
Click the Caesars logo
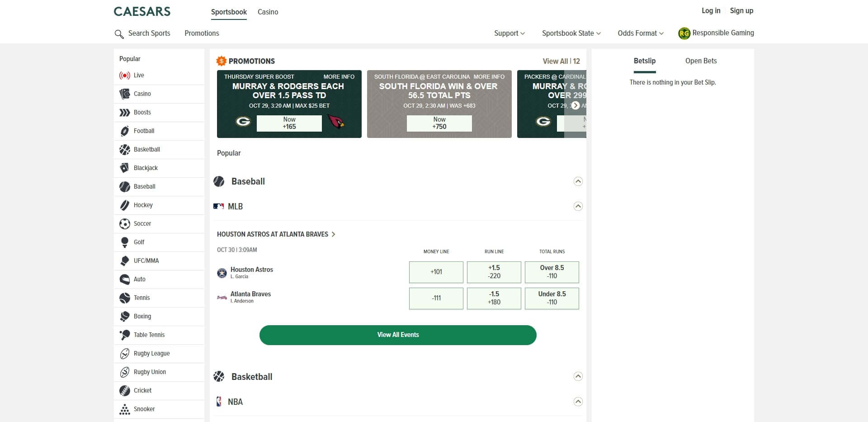pos(142,12)
